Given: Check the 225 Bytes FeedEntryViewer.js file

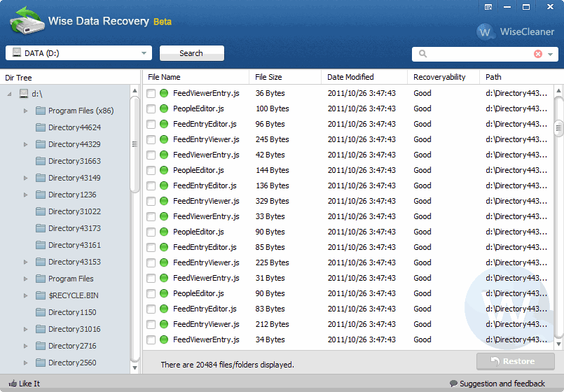Looking at the screenshot, I should point(151,263).
